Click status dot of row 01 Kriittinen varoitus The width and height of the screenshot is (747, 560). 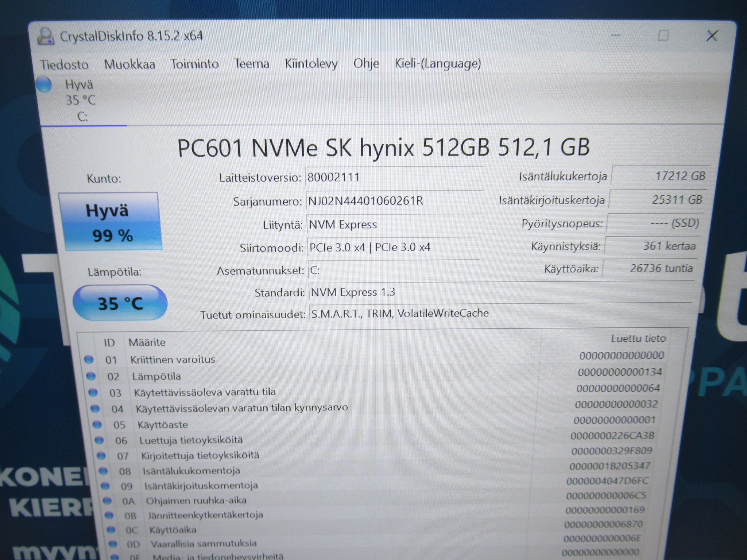(89, 359)
